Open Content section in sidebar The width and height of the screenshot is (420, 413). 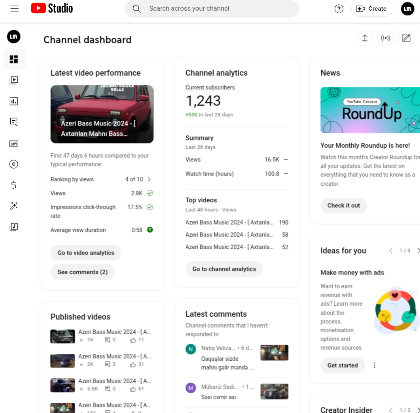pyautogui.click(x=14, y=80)
